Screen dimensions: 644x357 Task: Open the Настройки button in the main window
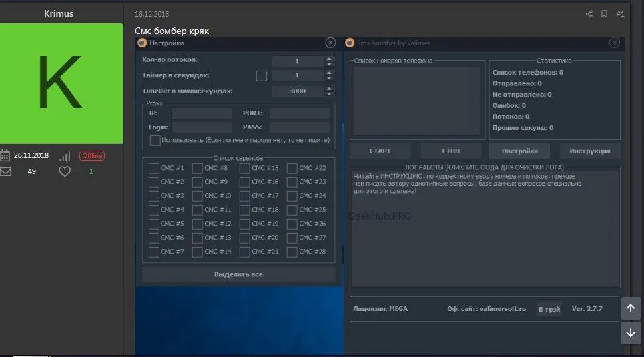tap(519, 151)
